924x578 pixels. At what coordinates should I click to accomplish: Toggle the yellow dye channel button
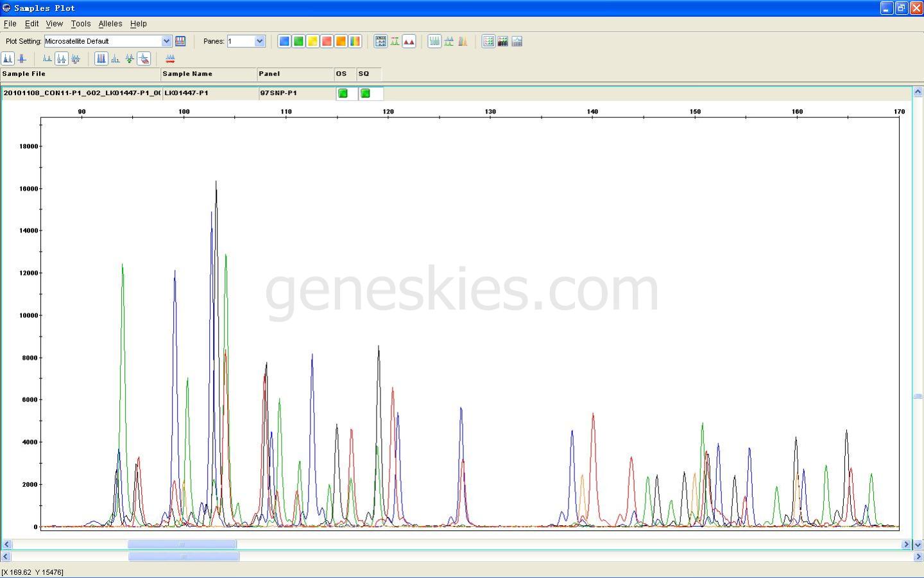click(x=312, y=41)
